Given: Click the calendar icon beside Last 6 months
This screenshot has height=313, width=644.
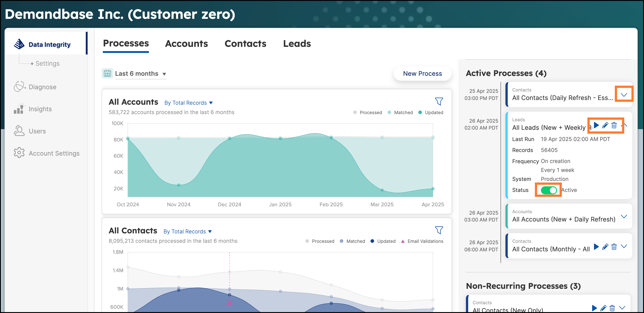Looking at the screenshot, I should [x=108, y=73].
